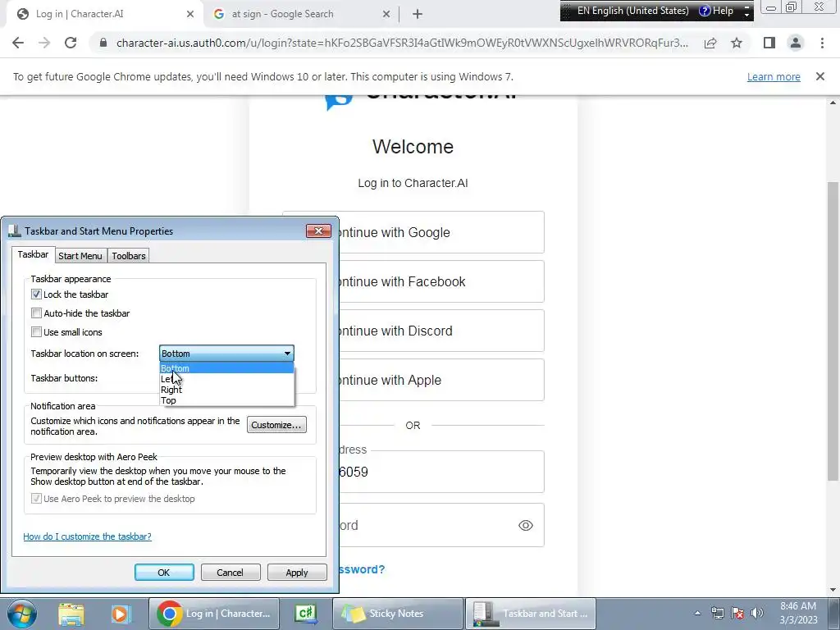840x630 pixels.
Task: Open the Chrome profile avatar
Action: 796,43
